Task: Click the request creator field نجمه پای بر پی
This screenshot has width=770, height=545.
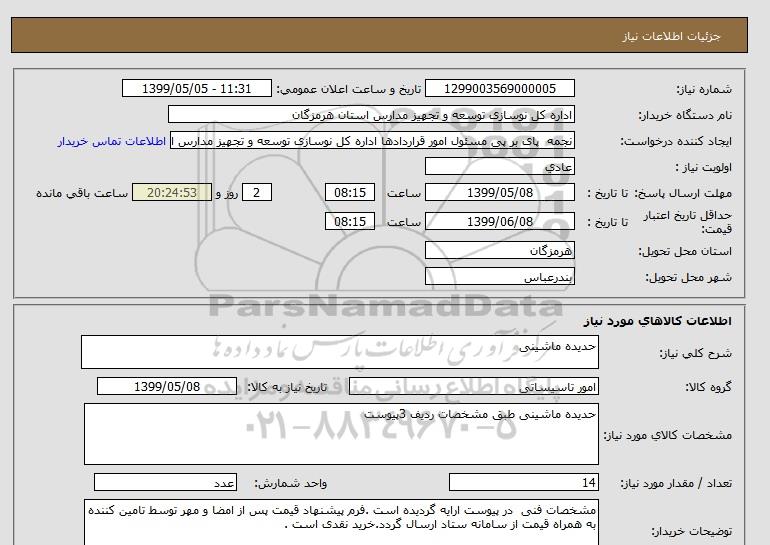Action: coord(372,141)
